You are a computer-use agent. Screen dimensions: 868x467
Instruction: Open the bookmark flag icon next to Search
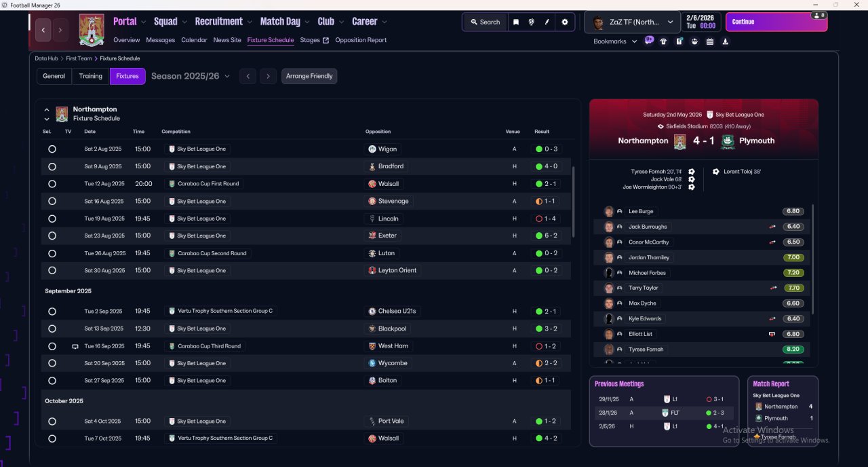click(516, 22)
